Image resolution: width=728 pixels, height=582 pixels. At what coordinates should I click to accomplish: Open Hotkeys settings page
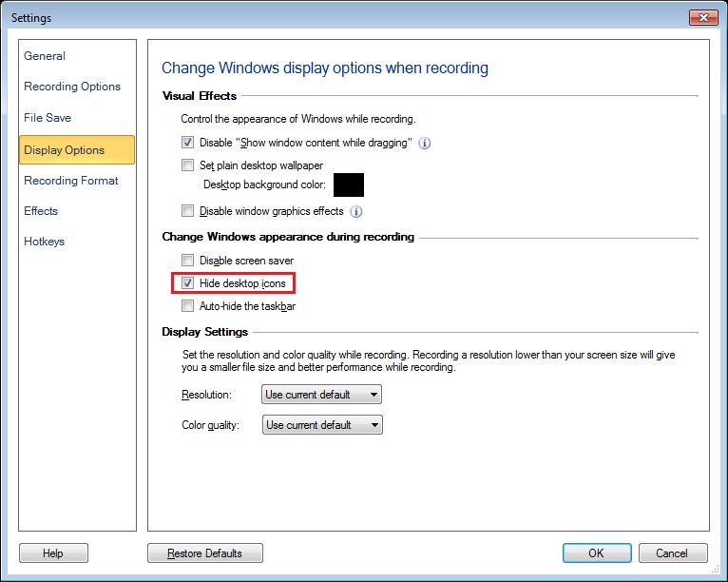tap(44, 242)
